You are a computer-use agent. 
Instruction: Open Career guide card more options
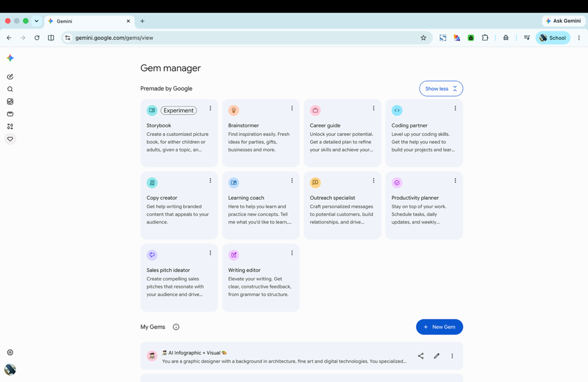(374, 108)
